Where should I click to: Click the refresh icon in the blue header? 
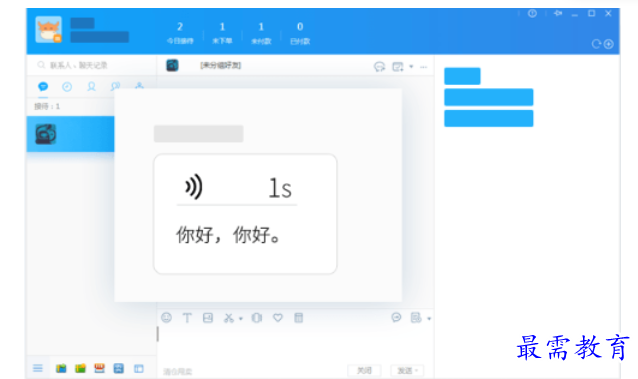click(596, 44)
